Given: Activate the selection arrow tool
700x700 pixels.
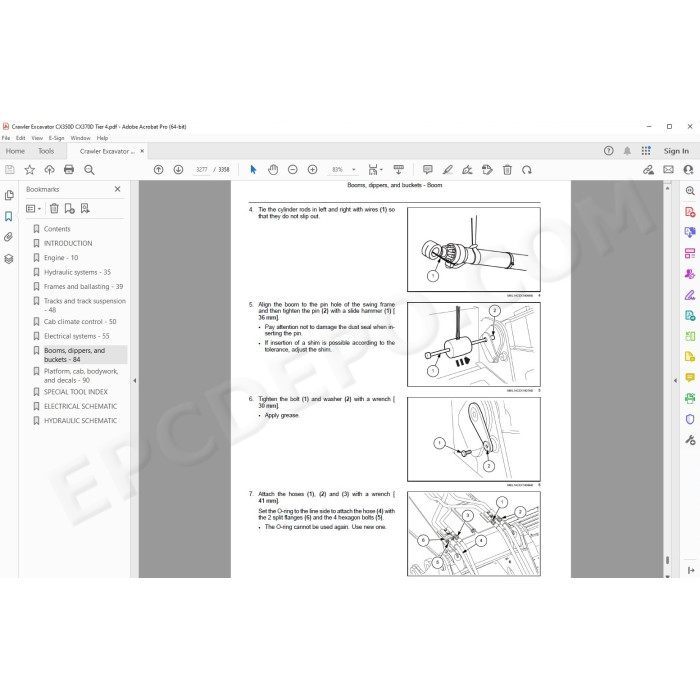Looking at the screenshot, I should coord(253,170).
